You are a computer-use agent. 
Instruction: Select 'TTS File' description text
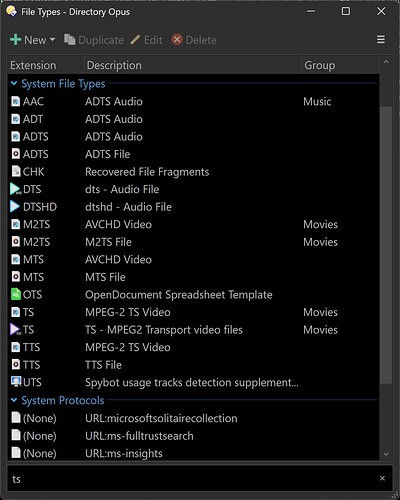(103, 365)
